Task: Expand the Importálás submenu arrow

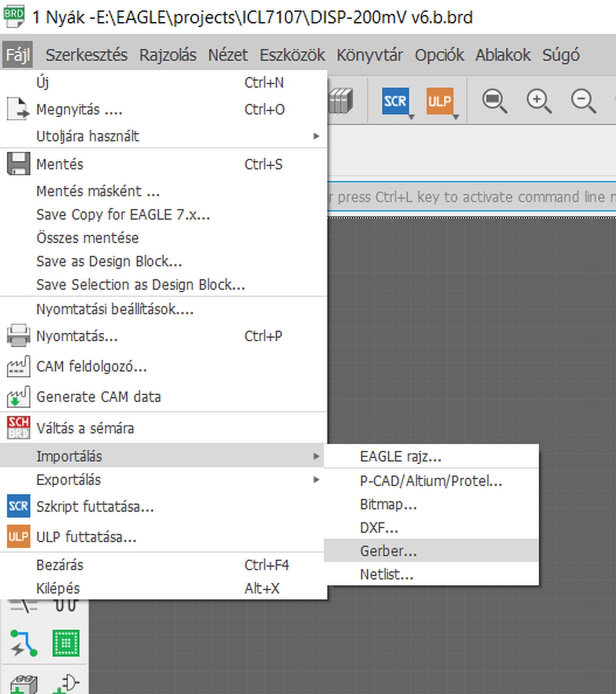Action: pos(316,456)
